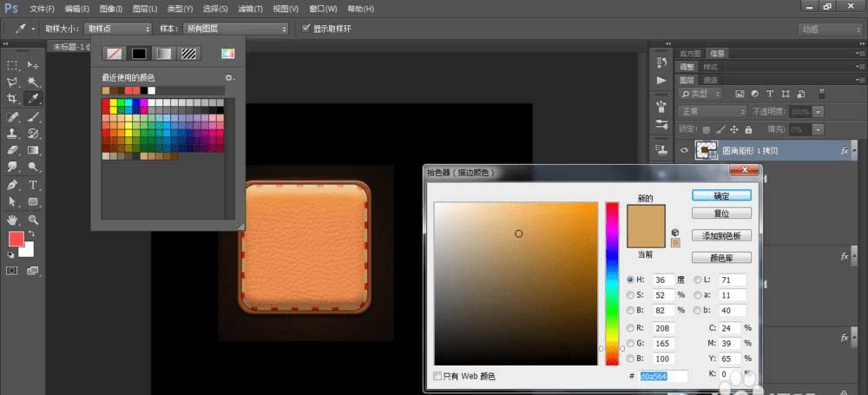The height and width of the screenshot is (395, 868).
Task: Open eyedropper tool preset picker arrow
Action: [33, 29]
